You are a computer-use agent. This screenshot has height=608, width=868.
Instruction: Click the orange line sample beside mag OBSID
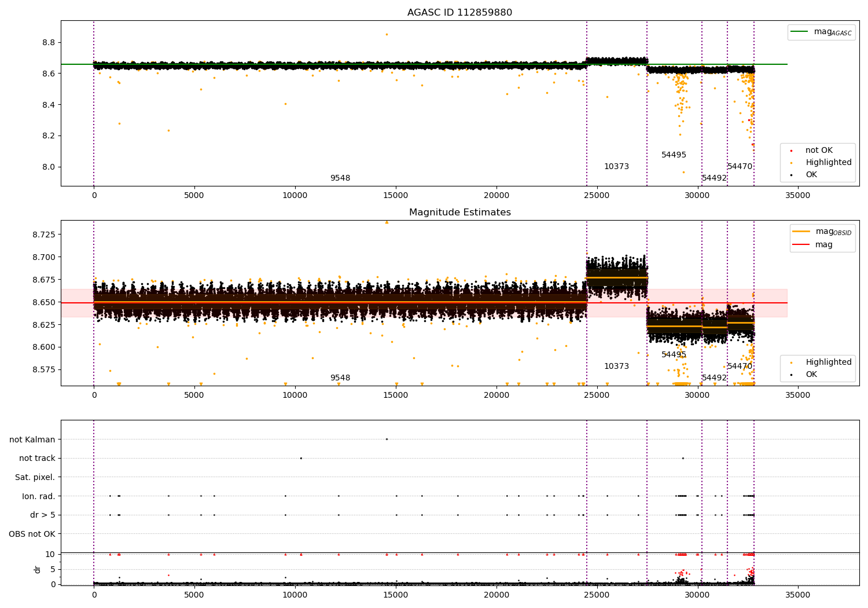coord(801,232)
